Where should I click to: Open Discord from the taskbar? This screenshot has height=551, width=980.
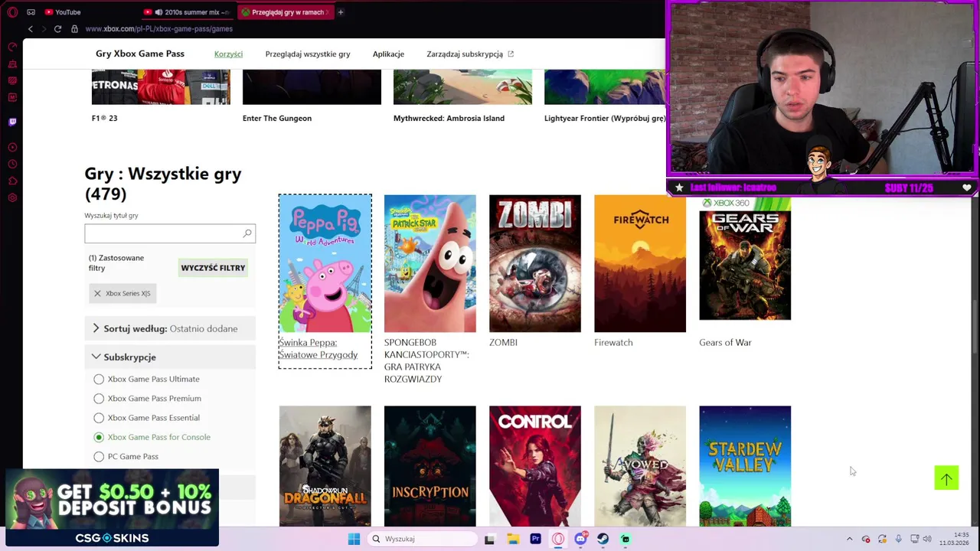pyautogui.click(x=580, y=539)
